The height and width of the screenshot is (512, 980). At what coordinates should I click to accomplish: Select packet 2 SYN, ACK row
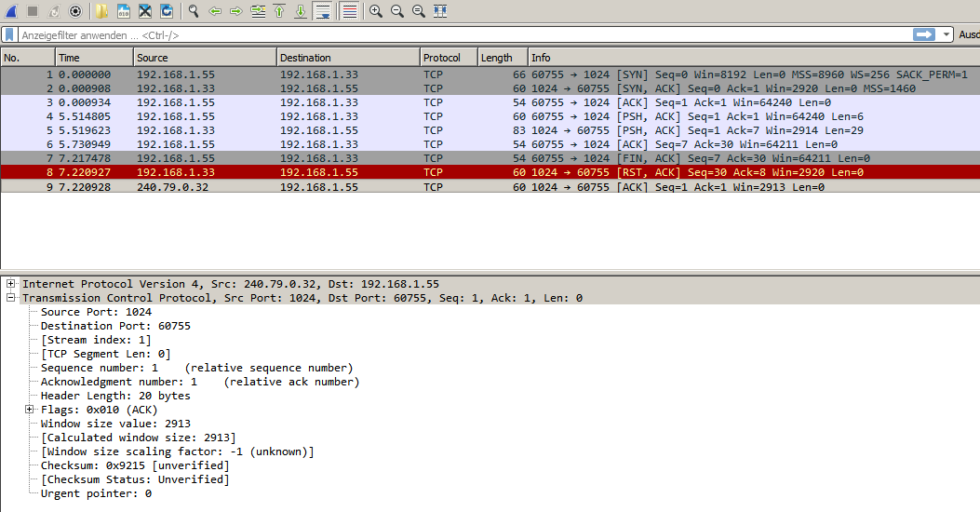[x=490, y=88]
